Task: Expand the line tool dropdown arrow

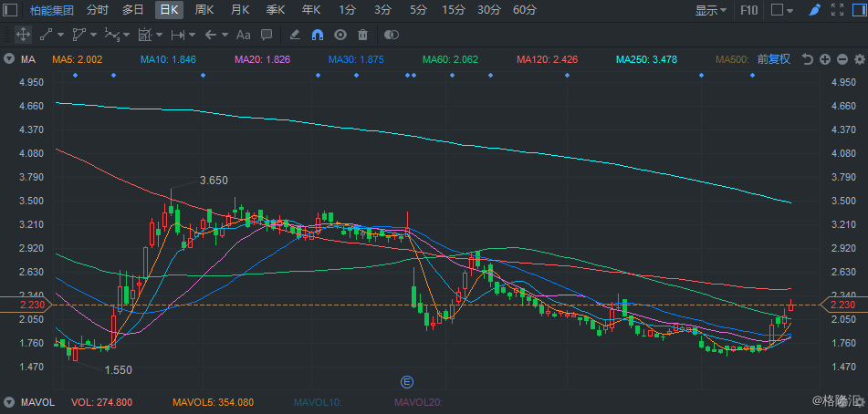Action: click(x=60, y=35)
